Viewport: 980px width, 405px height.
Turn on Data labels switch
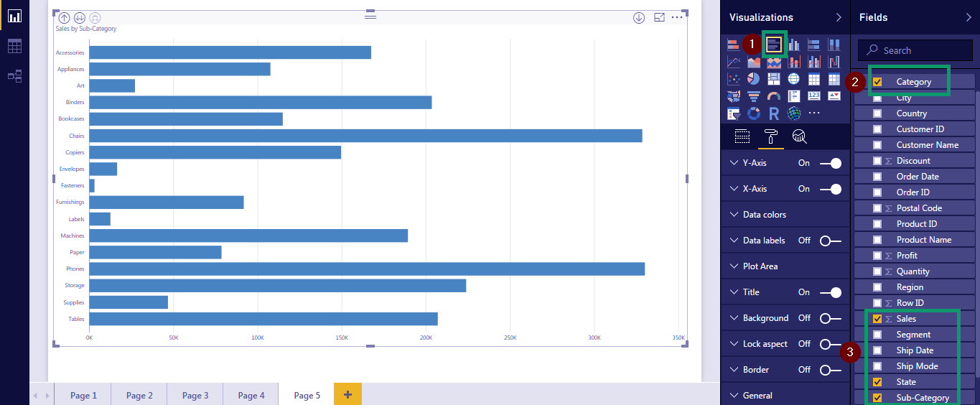click(831, 241)
